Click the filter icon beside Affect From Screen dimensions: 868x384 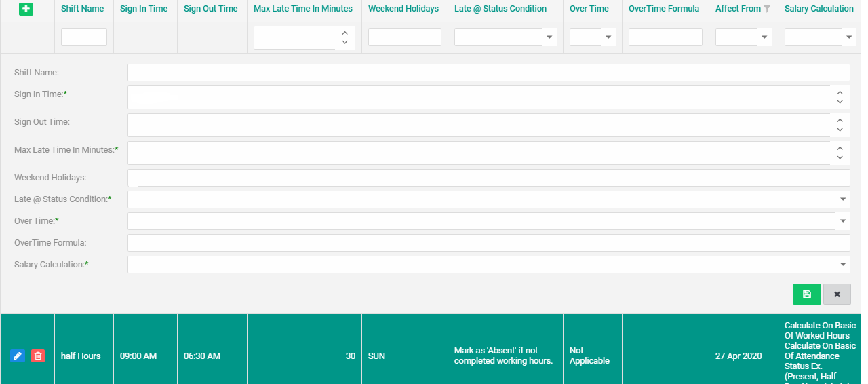coord(767,9)
